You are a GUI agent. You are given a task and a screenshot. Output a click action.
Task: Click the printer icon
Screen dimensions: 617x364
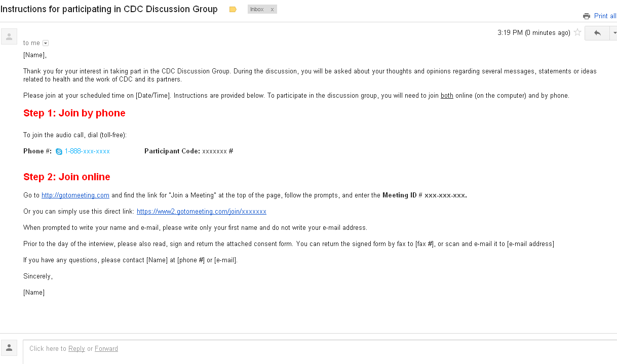[x=587, y=16]
